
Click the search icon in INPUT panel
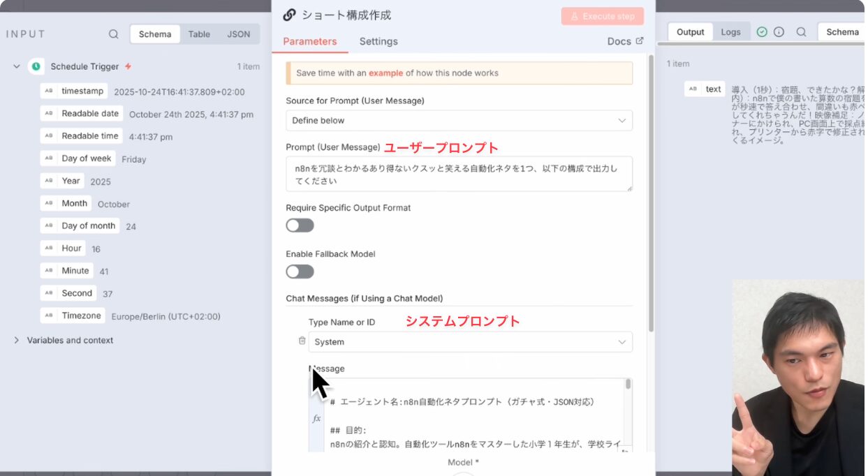(x=114, y=34)
